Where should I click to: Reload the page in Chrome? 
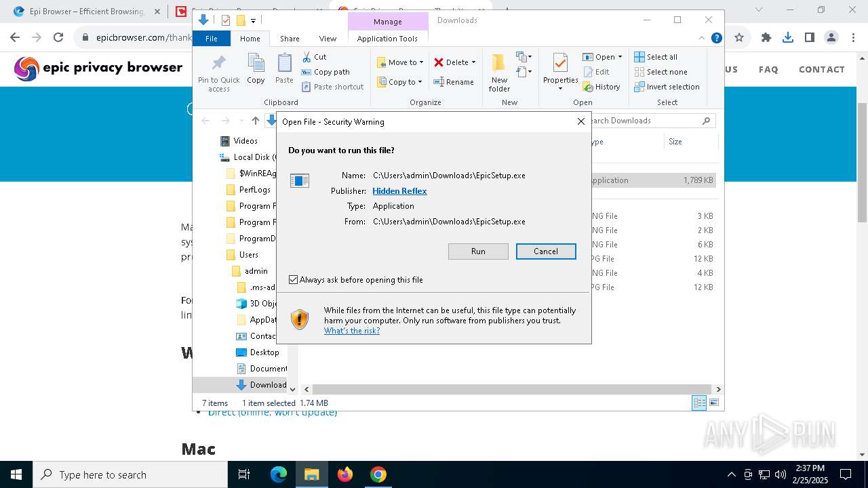point(58,38)
